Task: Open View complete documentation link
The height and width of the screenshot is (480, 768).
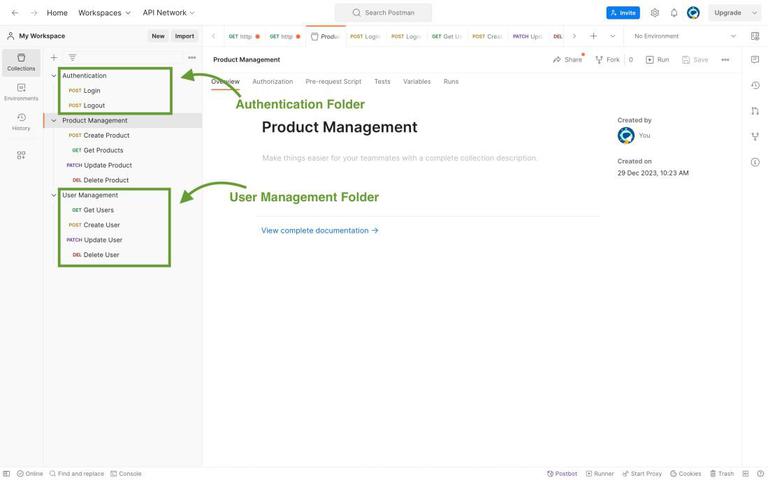Action: coord(319,230)
